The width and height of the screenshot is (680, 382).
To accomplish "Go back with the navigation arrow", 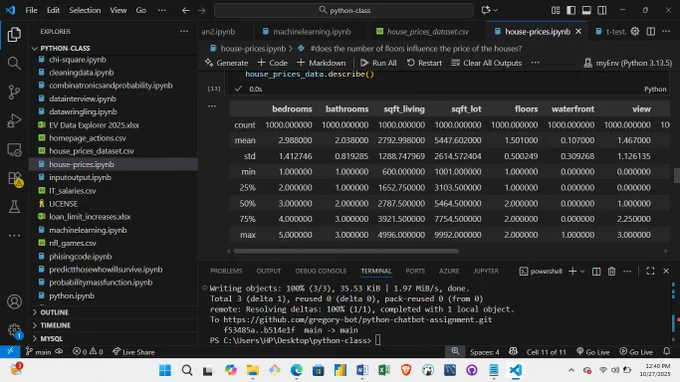I will (x=186, y=10).
